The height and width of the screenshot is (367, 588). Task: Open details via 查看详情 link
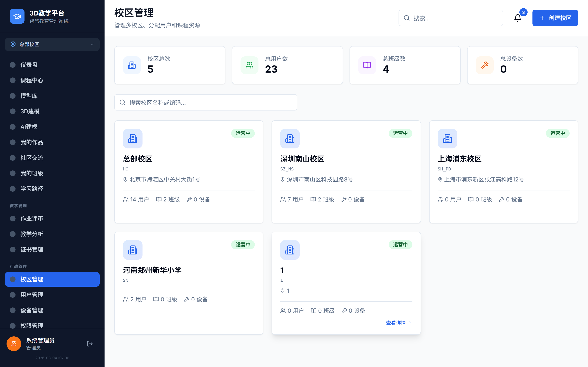coord(396,323)
